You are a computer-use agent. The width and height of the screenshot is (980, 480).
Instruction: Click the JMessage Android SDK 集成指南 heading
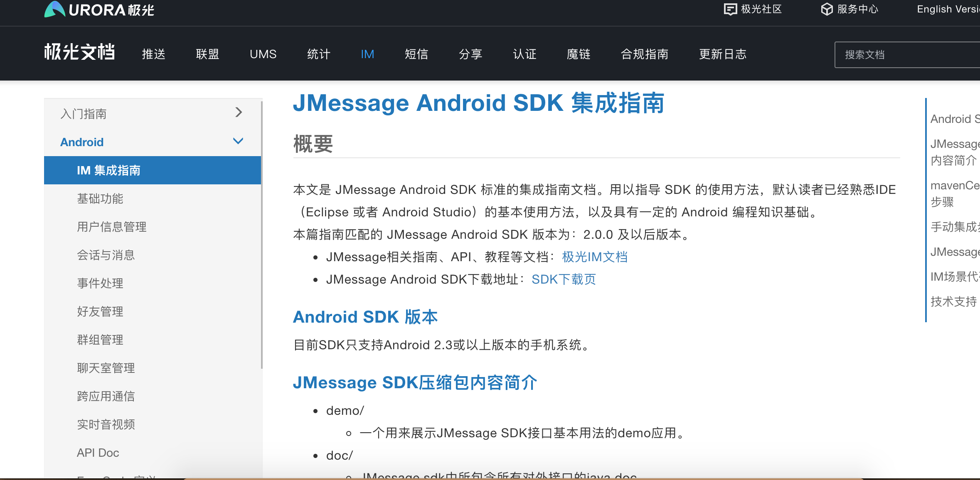478,103
